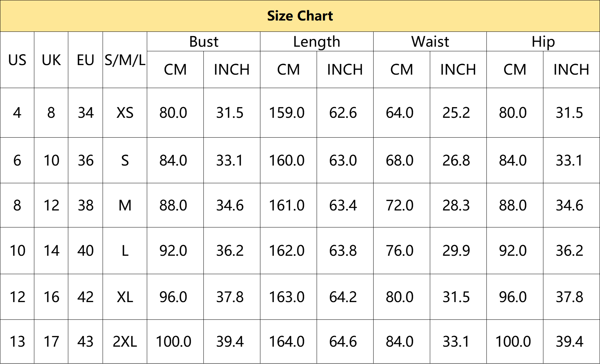Click the 164.0 length cell
600x364 pixels.
(288, 342)
